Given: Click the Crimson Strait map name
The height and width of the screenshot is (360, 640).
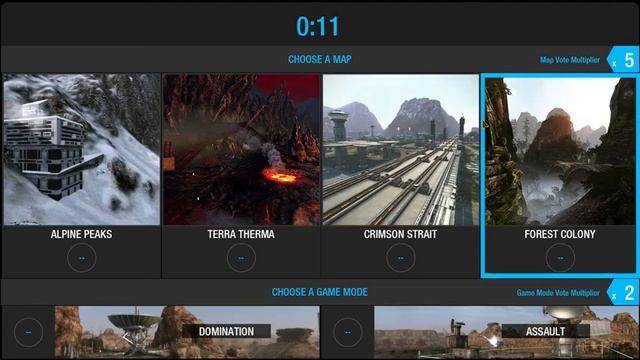Looking at the screenshot, I should (400, 234).
